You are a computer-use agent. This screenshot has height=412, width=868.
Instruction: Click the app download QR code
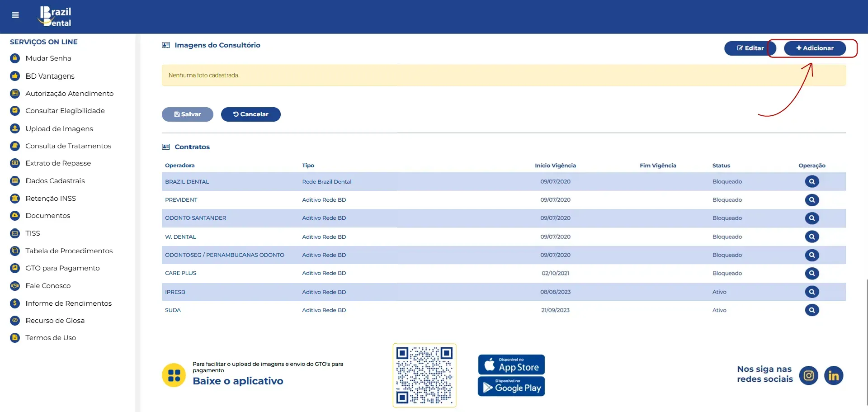(425, 375)
